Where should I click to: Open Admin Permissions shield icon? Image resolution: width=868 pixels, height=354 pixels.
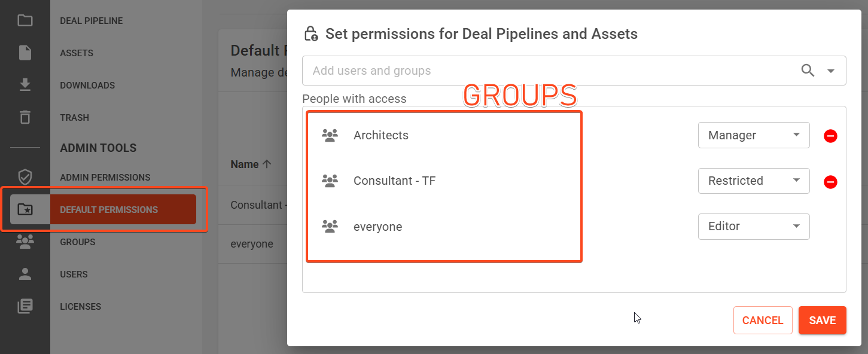25,177
